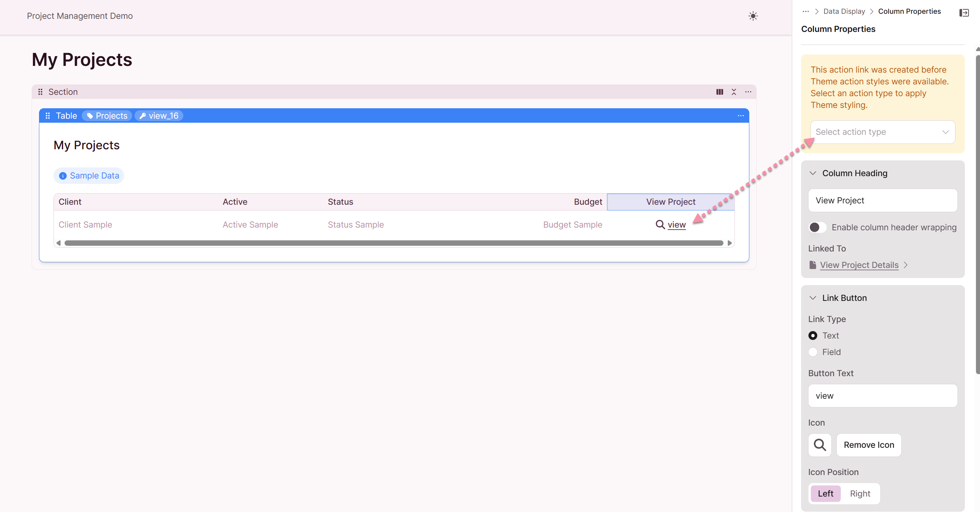The height and width of the screenshot is (512, 980).
Task: Collapse the Column Heading section
Action: 813,173
